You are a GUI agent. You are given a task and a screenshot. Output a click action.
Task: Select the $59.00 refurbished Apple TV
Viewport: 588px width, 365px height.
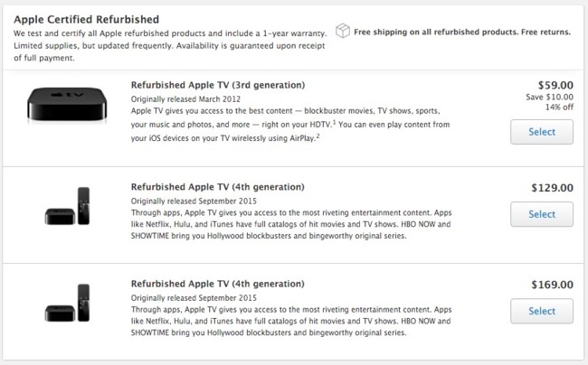coord(542,132)
